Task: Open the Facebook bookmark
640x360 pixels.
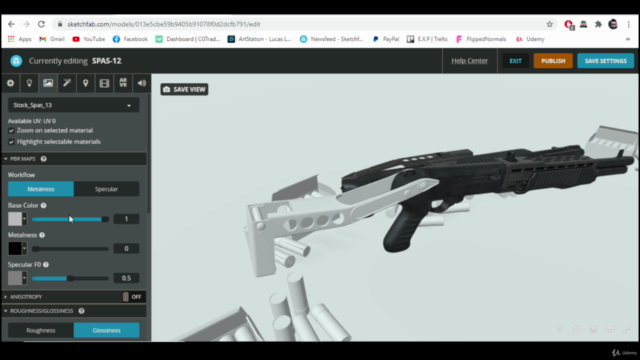Action: click(130, 39)
